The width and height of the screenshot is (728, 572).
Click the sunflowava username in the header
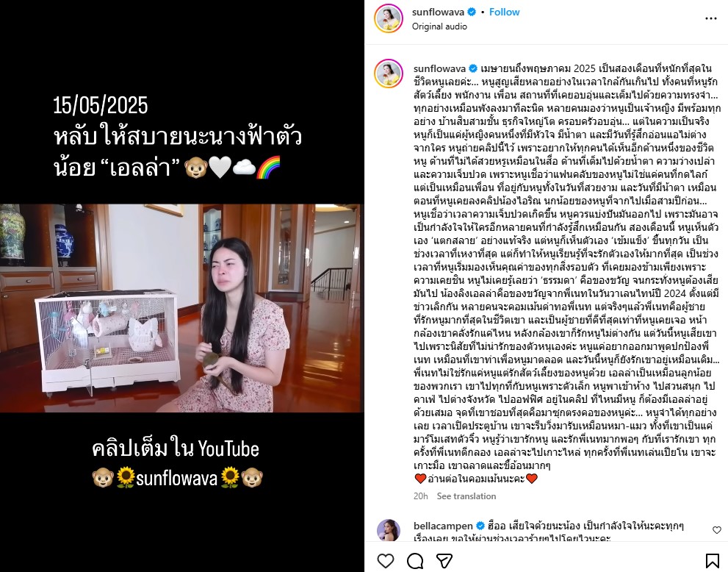click(x=438, y=12)
